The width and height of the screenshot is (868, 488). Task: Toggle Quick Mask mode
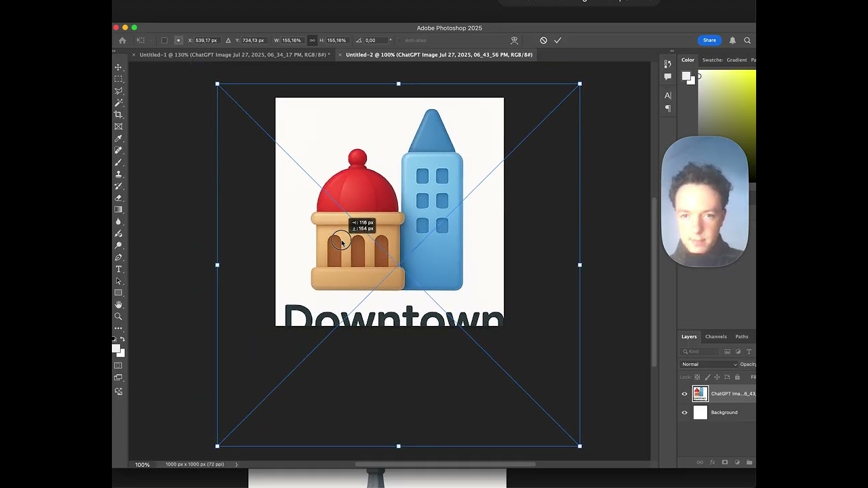(x=118, y=366)
